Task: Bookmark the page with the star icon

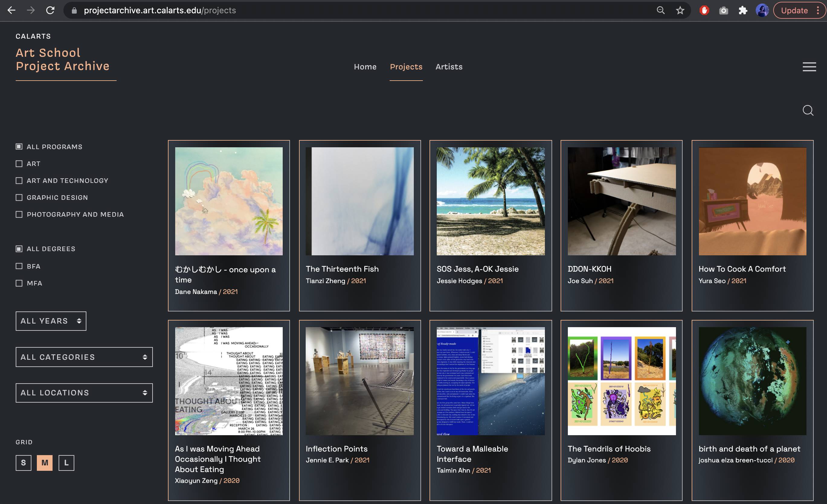Action: 680,10
